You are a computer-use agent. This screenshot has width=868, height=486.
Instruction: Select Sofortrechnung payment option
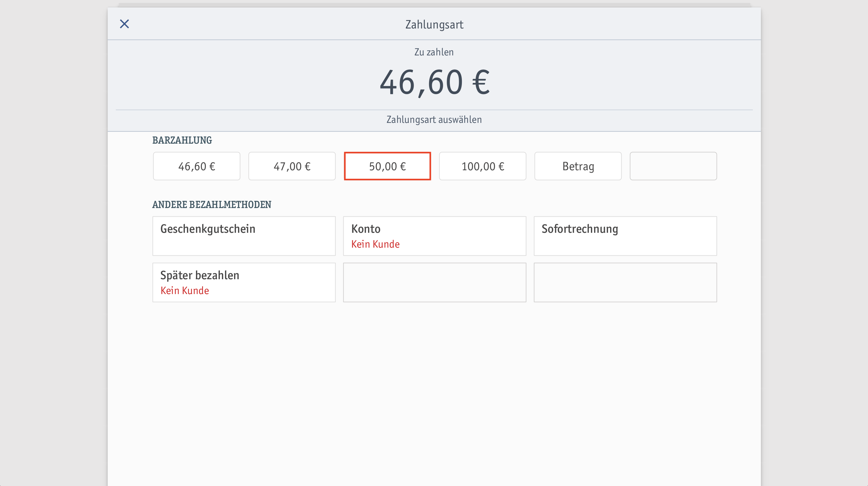click(625, 236)
